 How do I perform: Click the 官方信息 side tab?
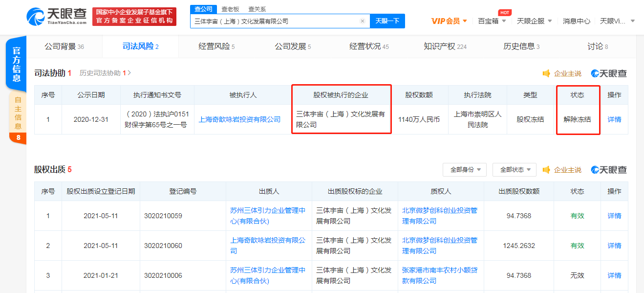(17, 64)
